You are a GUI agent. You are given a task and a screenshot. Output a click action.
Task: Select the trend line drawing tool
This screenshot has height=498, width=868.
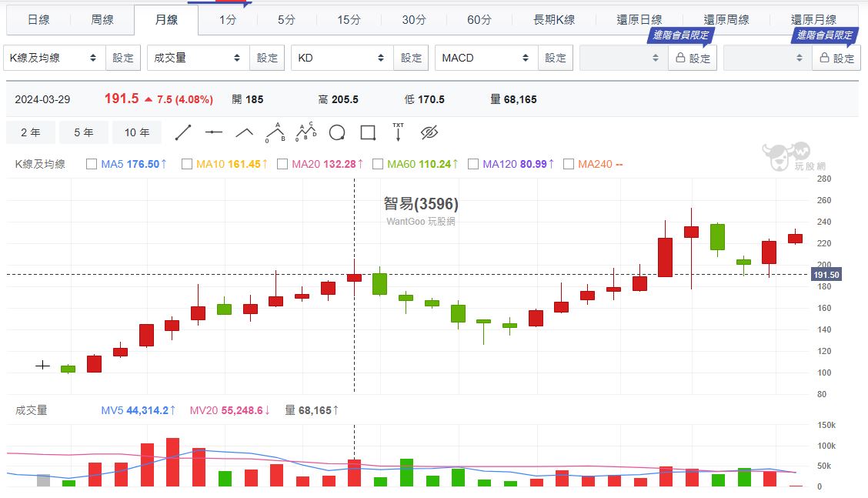[183, 133]
